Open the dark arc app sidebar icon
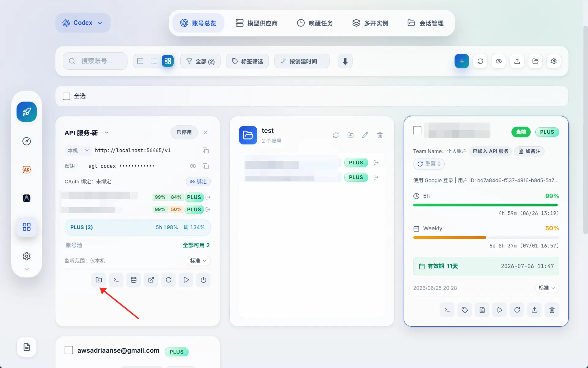588x368 pixels. pos(27,198)
